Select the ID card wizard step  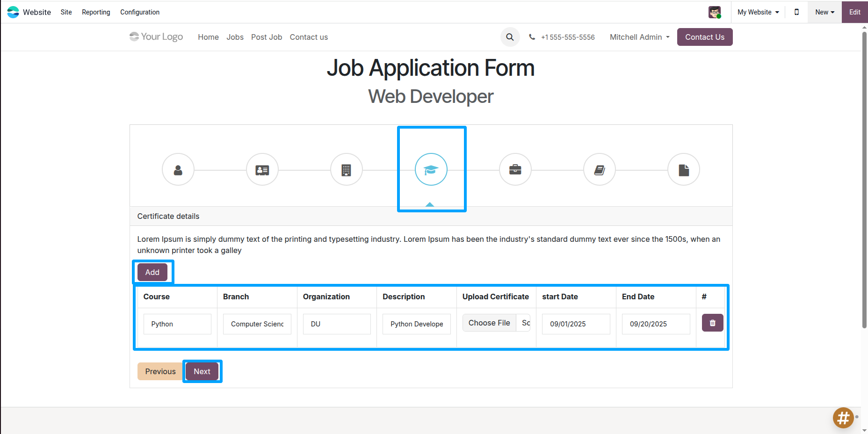tap(262, 170)
